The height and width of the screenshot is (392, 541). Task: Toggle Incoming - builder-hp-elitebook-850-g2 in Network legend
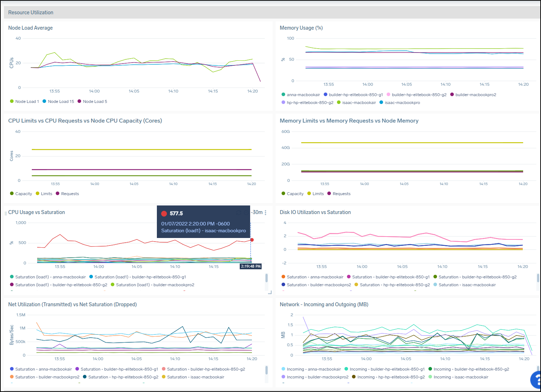pos(468,369)
